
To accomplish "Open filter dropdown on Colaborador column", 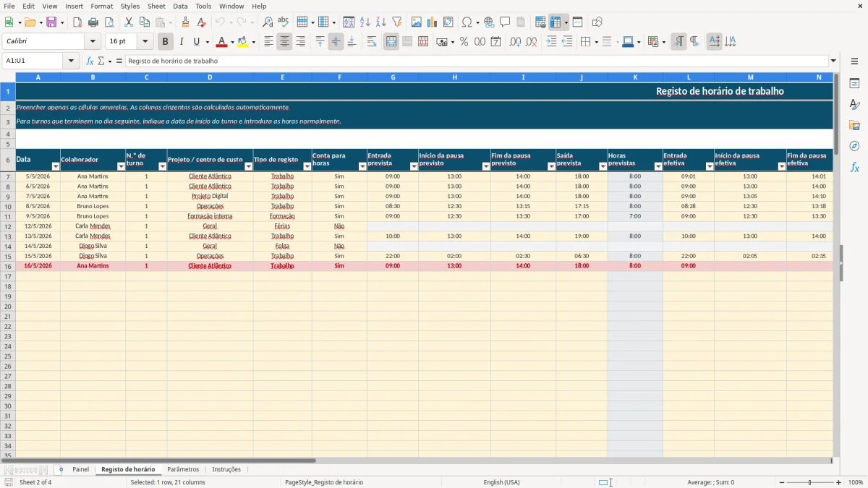I will point(121,166).
